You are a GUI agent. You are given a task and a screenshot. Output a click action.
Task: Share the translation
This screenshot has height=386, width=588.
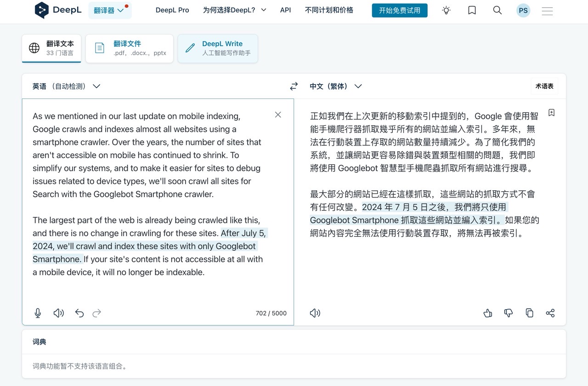(x=550, y=313)
